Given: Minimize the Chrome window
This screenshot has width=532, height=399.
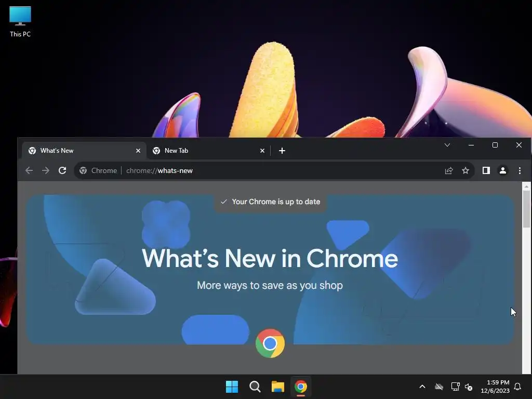Looking at the screenshot, I should pos(471,145).
